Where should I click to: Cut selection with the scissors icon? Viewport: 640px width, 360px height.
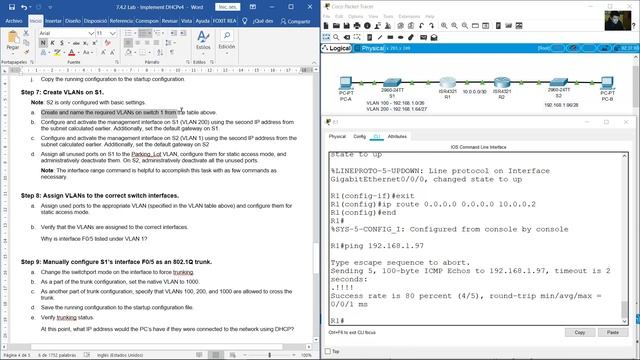(x=27, y=33)
